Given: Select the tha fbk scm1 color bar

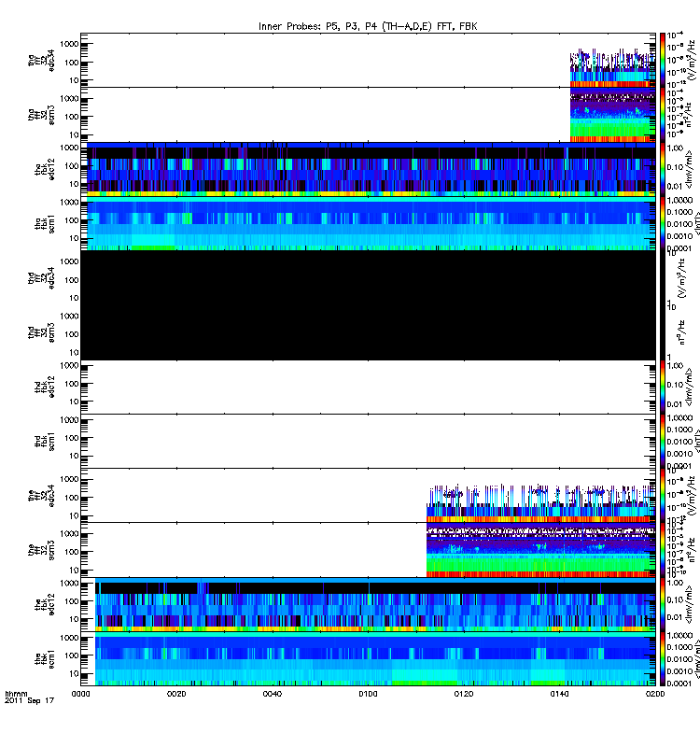Looking at the screenshot, I should click(x=663, y=223).
